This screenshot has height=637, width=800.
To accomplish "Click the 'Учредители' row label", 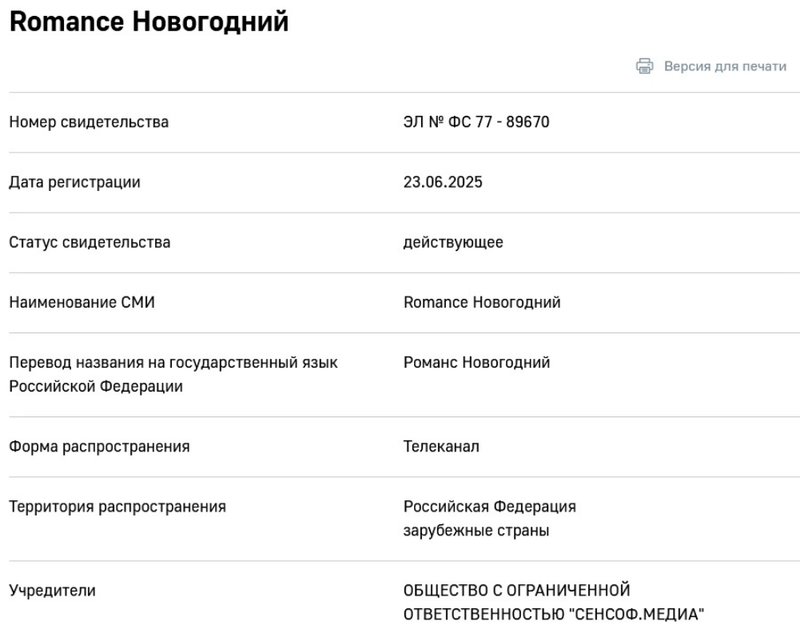I will click(50, 590).
